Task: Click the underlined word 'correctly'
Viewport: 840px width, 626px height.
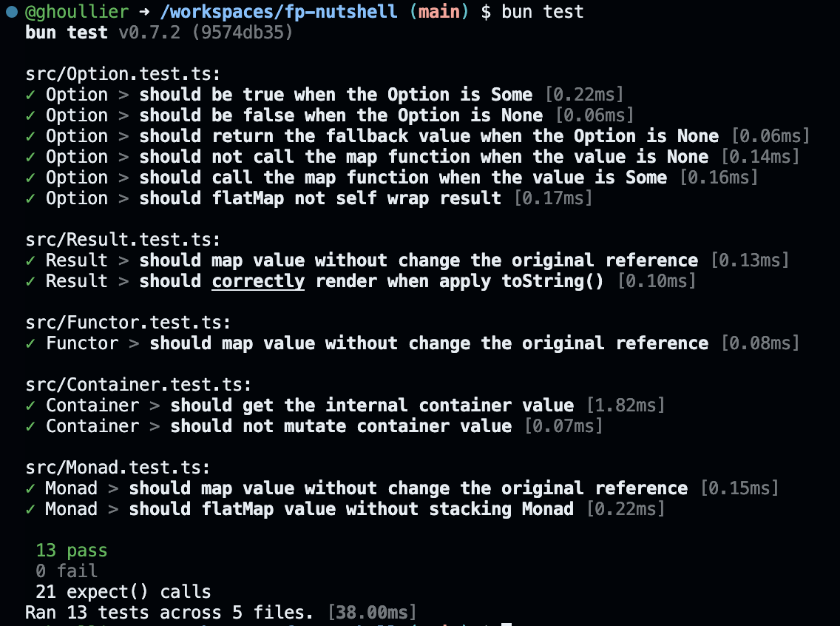Action: pyautogui.click(x=258, y=281)
